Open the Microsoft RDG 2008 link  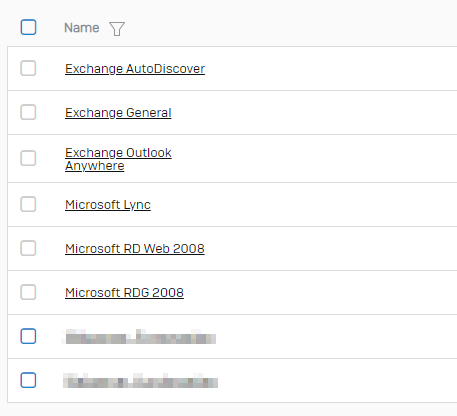pyautogui.click(x=124, y=293)
